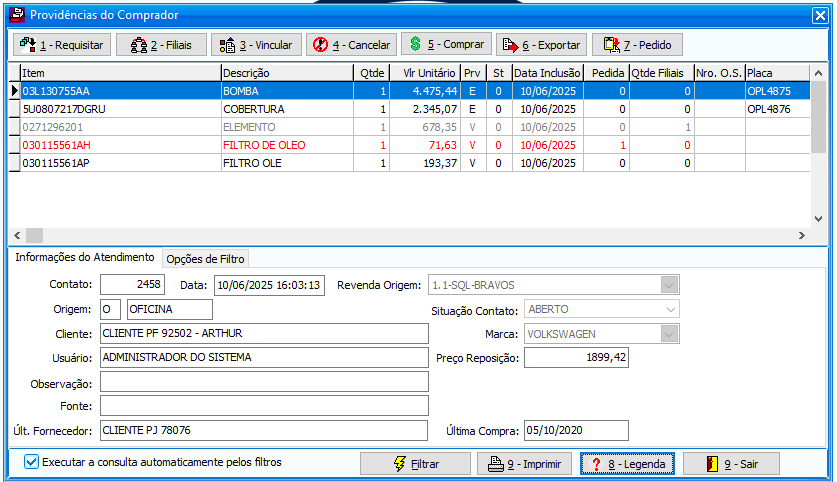Click the FILTRO DE OLEO cell
Image resolution: width=837 pixels, height=482 pixels.
point(287,145)
